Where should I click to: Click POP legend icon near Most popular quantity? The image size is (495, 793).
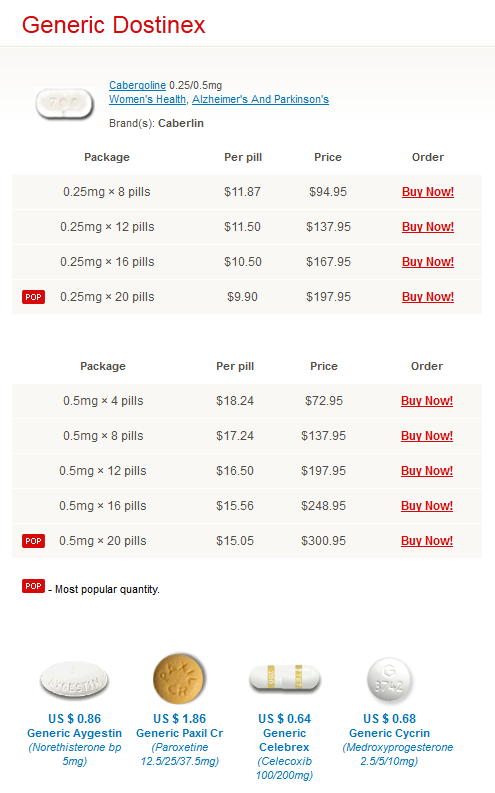pyautogui.click(x=33, y=586)
